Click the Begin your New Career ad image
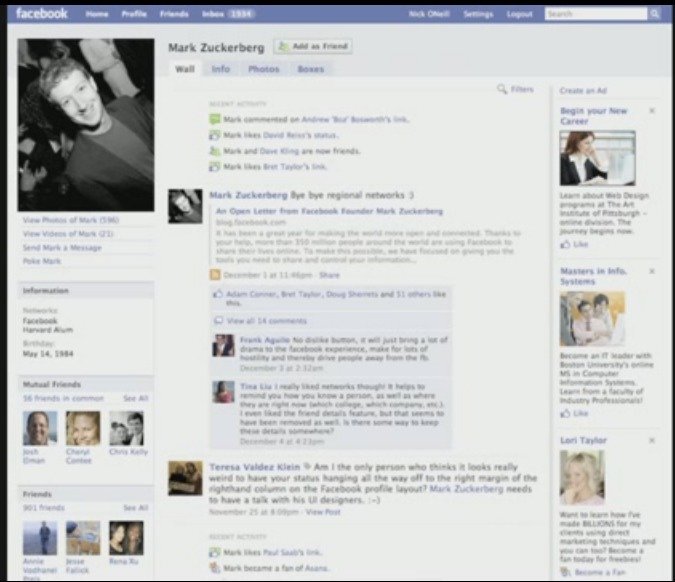 [598, 158]
